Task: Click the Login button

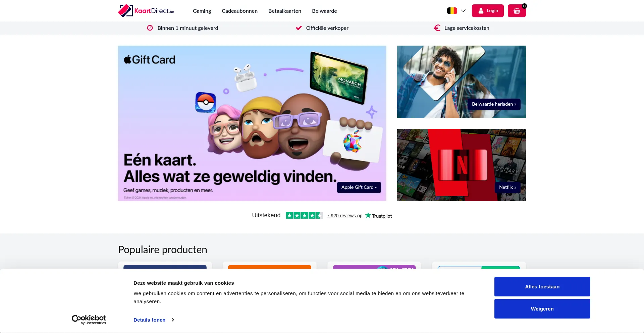Action: pyautogui.click(x=488, y=11)
